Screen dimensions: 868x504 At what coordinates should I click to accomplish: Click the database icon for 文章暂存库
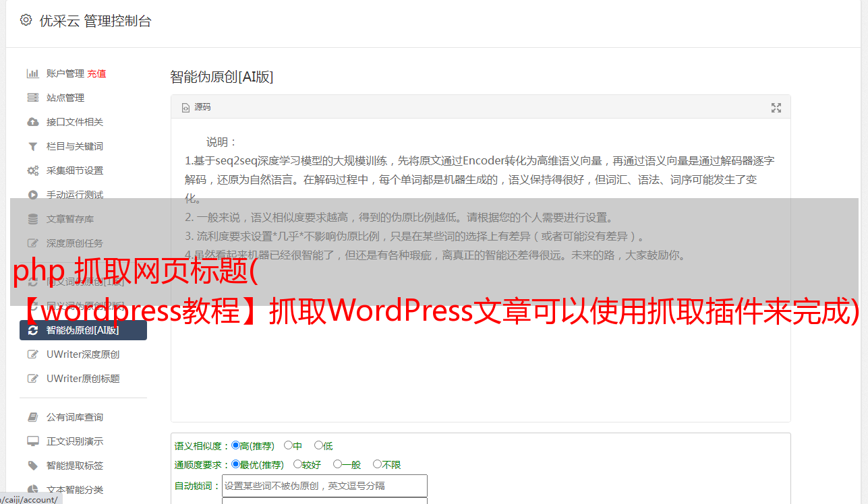tap(32, 219)
